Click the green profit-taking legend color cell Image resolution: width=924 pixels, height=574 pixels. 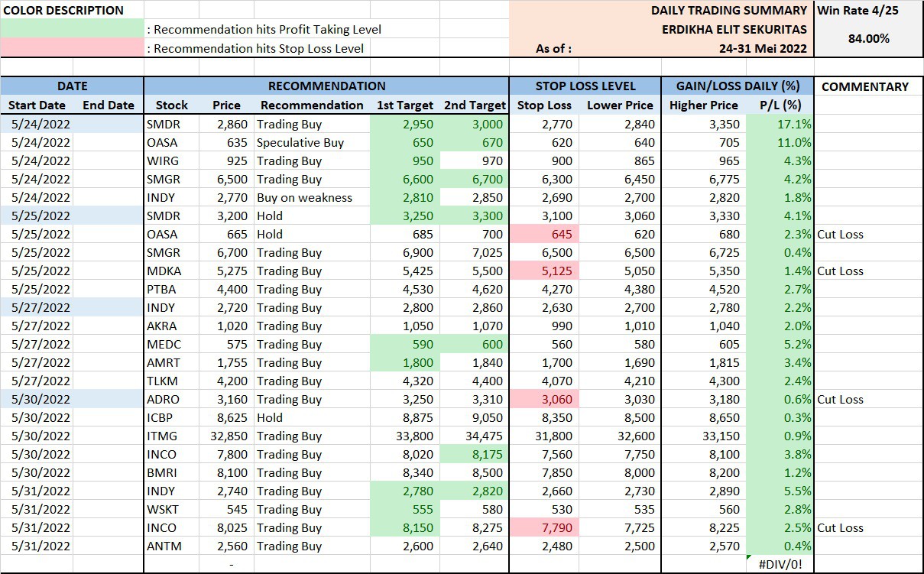coord(73,29)
